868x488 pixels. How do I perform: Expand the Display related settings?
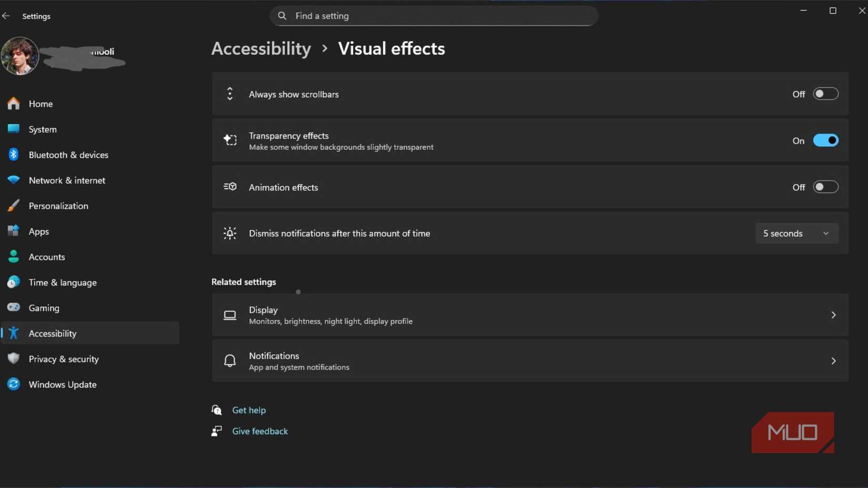(833, 315)
